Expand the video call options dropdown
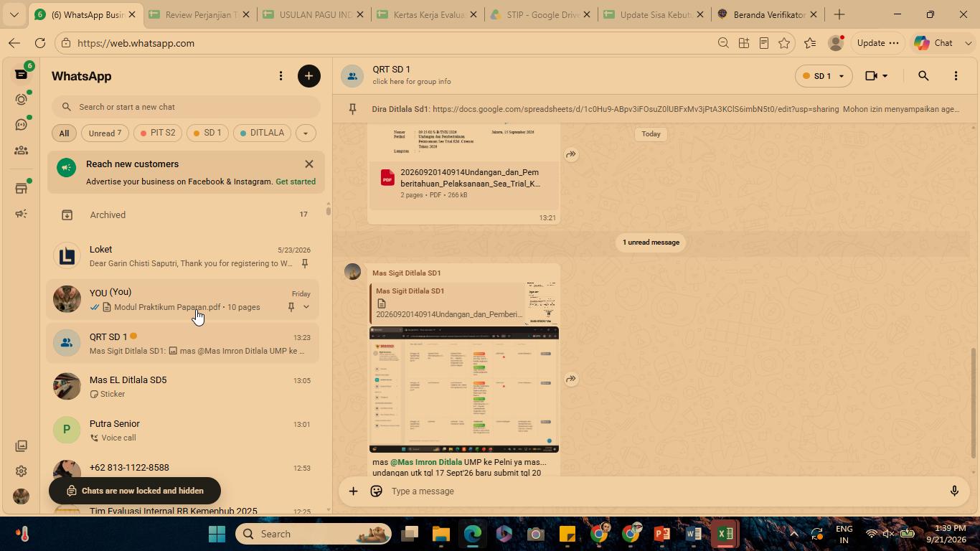The width and height of the screenshot is (980, 551). (885, 76)
